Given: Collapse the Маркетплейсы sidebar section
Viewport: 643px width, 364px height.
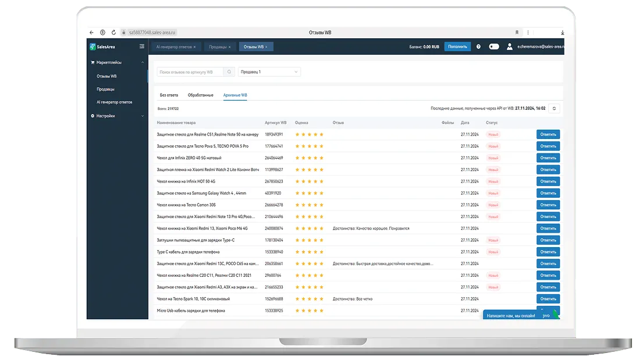Looking at the screenshot, I should tap(118, 62).
